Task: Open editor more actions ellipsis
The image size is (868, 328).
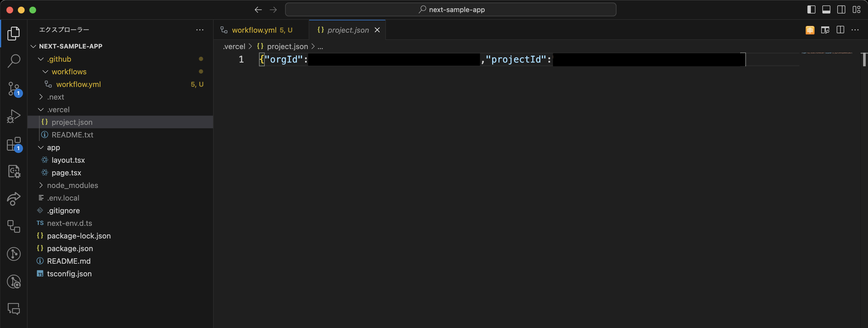Action: click(x=855, y=30)
